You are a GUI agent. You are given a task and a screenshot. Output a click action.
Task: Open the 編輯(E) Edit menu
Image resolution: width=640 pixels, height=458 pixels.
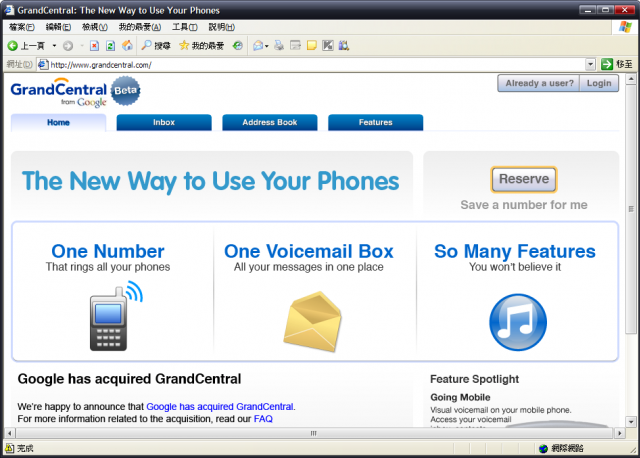coord(58,27)
